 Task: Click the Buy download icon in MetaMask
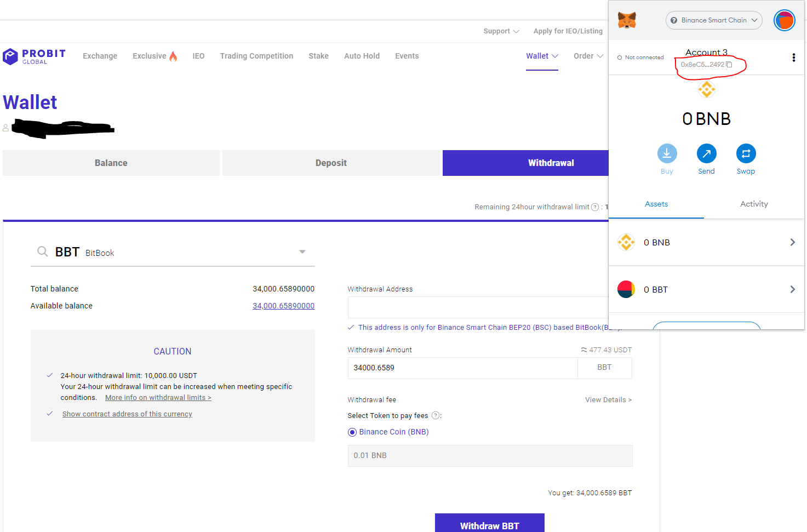point(667,153)
